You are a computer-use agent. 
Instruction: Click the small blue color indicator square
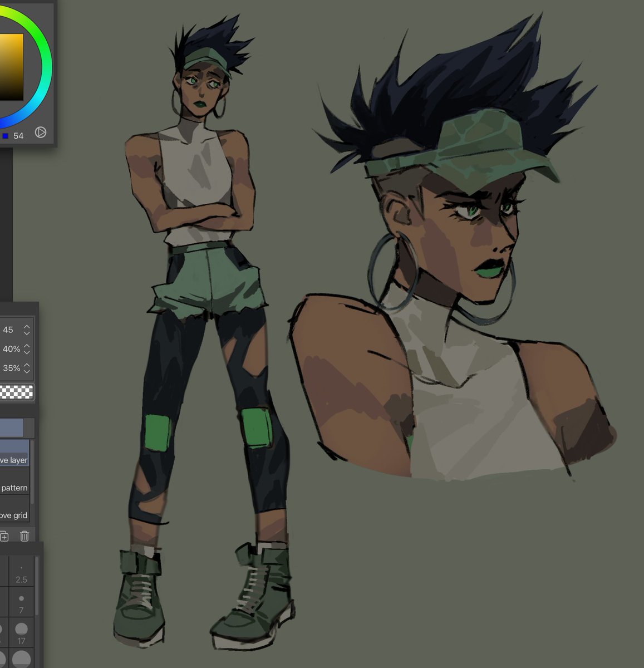pos(6,136)
